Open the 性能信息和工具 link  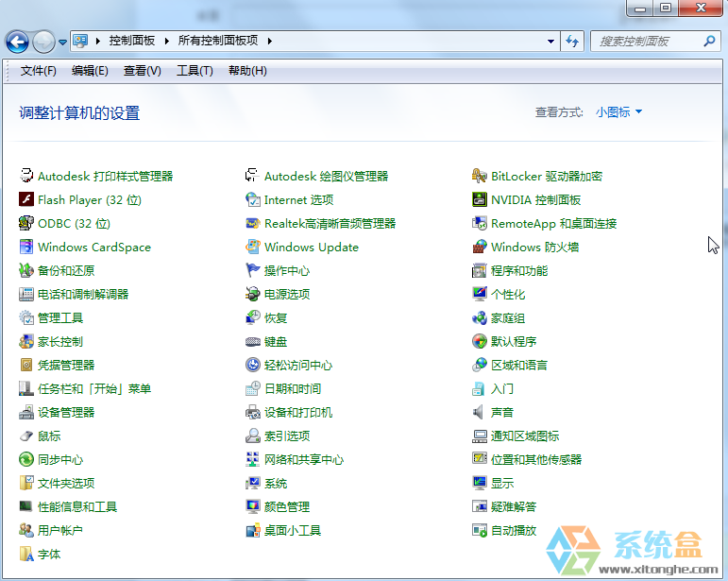77,506
